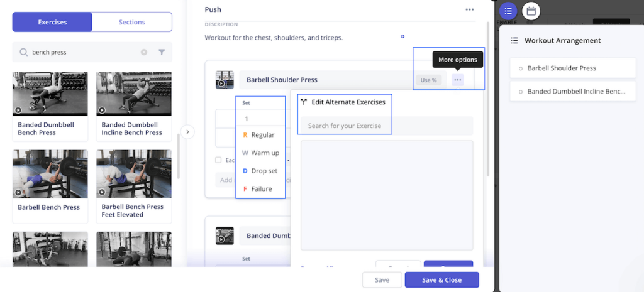The image size is (644, 292).
Task: Clear the bench press search text
Action: coord(144,52)
